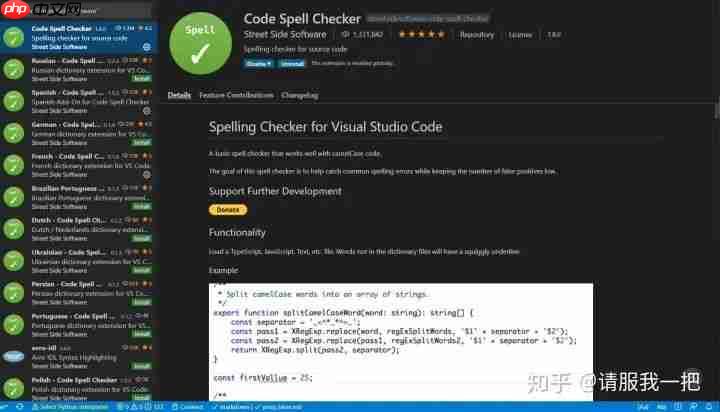
Task: Click 'Avro IDL Syntax Highlighting' description
Action: [x=74, y=357]
